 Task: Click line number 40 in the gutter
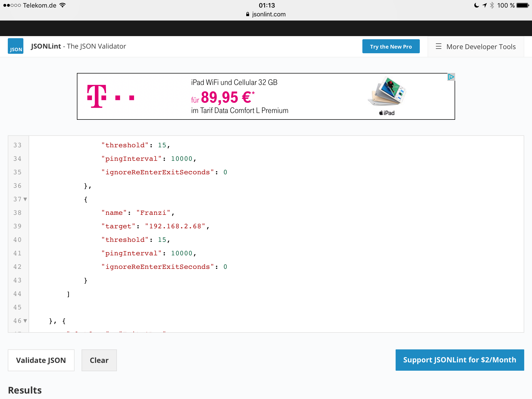[17, 240]
